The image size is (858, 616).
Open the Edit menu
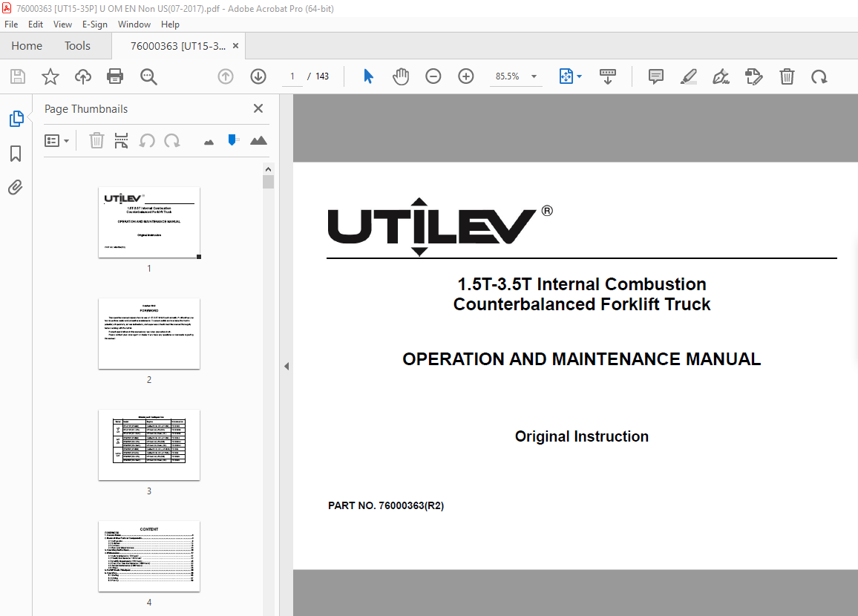[36, 24]
